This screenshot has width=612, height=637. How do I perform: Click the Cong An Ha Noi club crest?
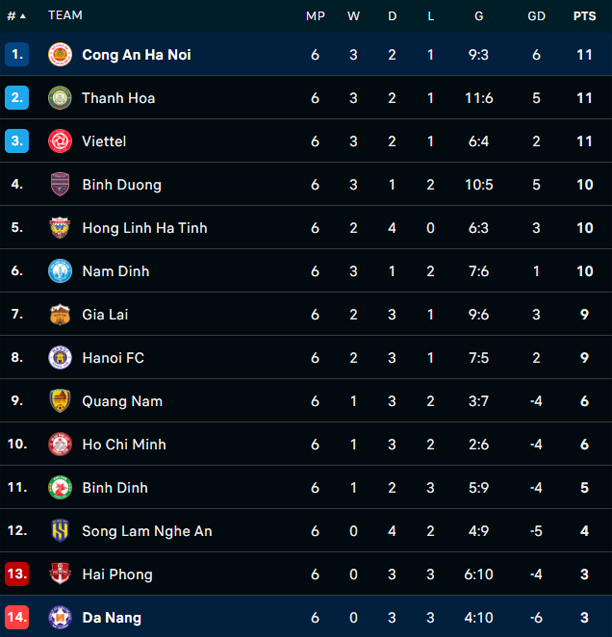click(x=60, y=55)
